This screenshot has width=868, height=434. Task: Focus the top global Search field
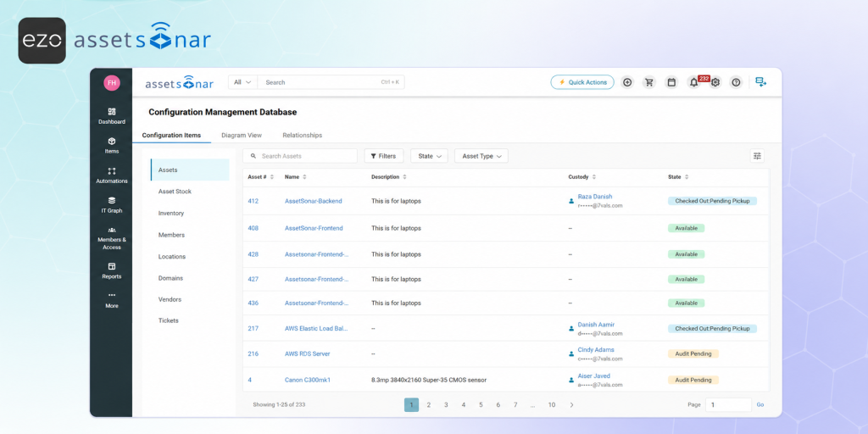coord(331,82)
